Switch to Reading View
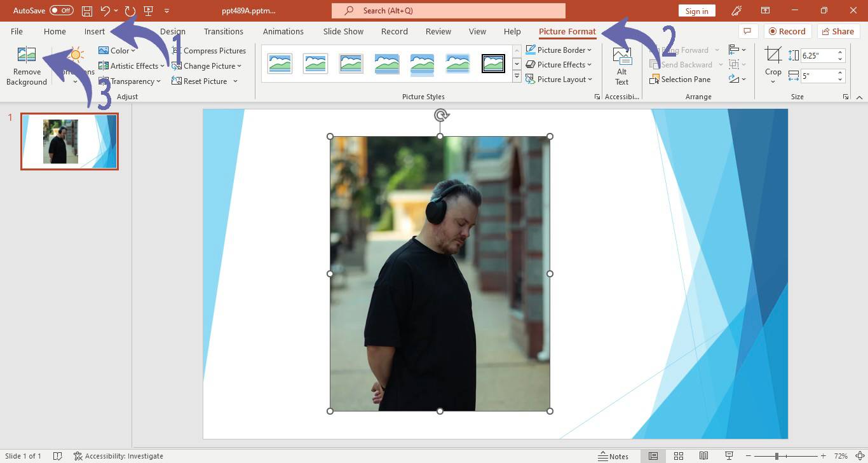868x463 pixels. coord(703,456)
